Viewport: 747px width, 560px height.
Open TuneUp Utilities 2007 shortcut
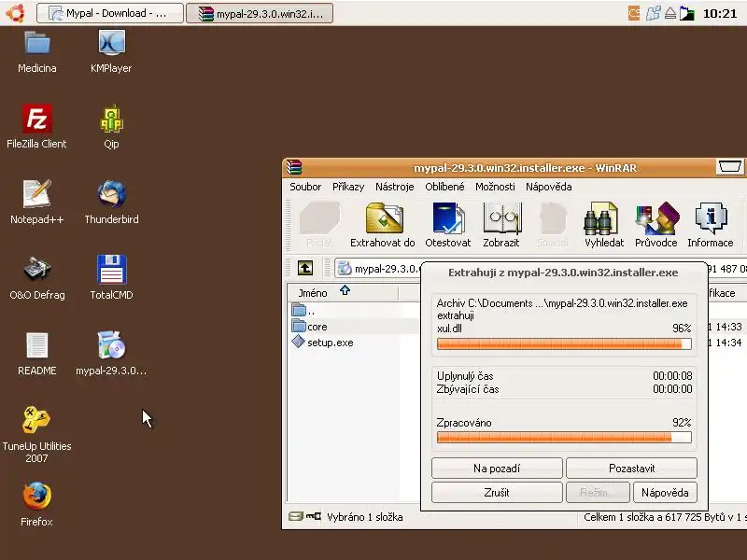[36, 434]
